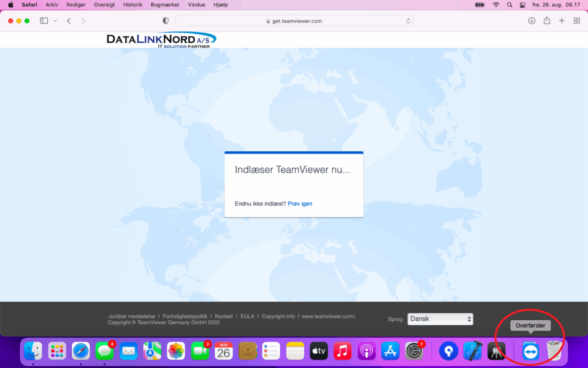588x368 pixels.
Task: Click the Prøv igen link
Action: 300,204
